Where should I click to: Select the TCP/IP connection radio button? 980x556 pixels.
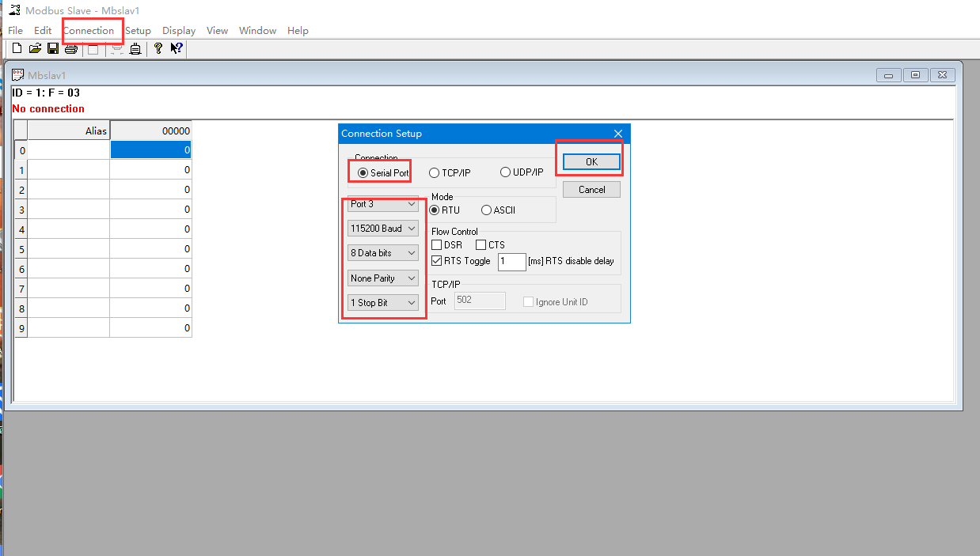(x=435, y=172)
